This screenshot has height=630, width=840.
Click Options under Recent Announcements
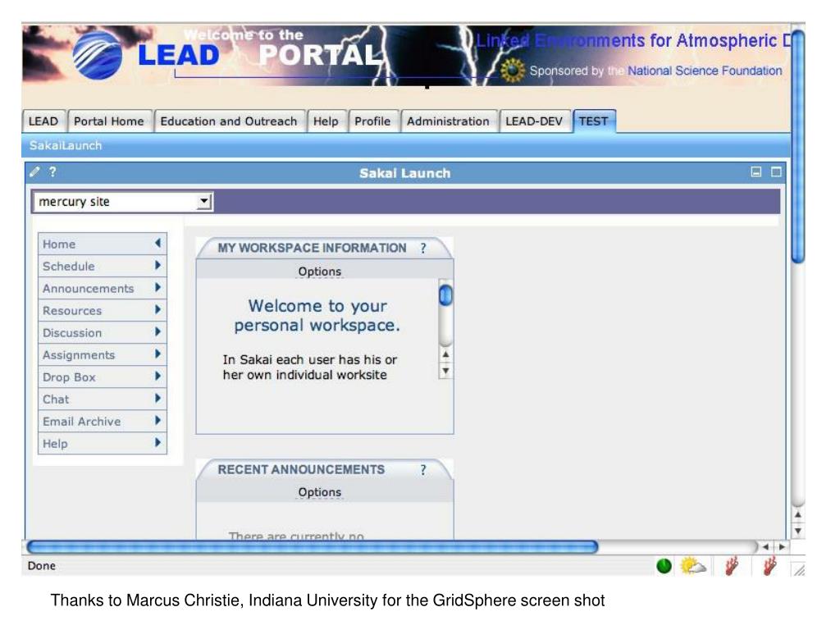320,492
